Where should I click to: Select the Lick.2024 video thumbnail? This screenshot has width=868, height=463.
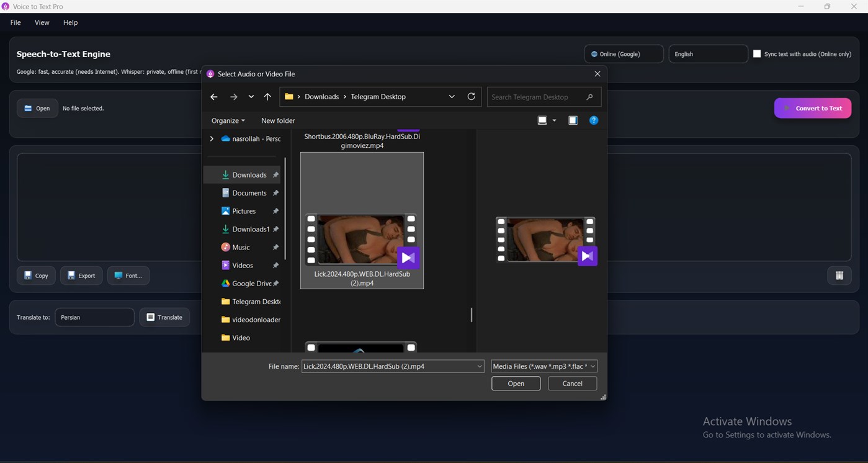point(361,239)
